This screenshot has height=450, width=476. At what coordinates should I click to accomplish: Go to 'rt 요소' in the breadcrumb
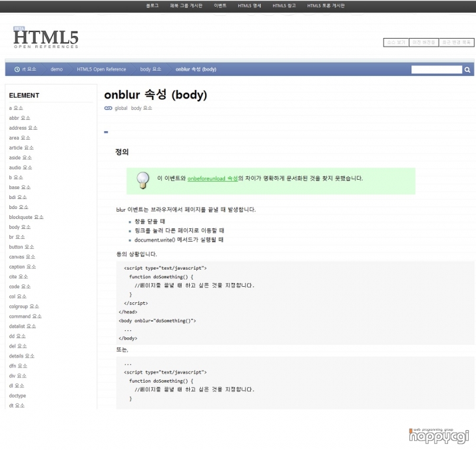click(x=29, y=69)
